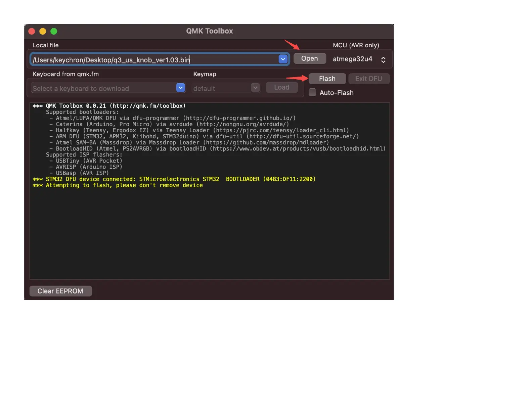The height and width of the screenshot is (411, 532).
Task: Click the 'Supported ISP flashers:' log line
Action: (84, 154)
